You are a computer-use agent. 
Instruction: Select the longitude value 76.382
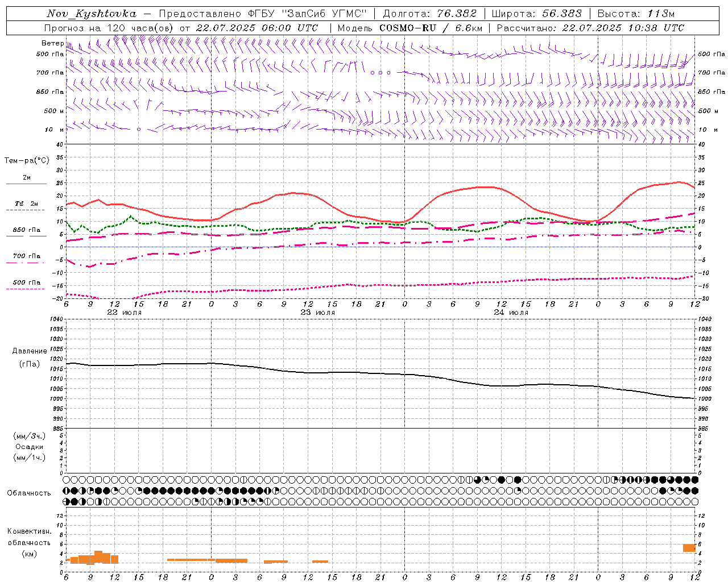tap(457, 14)
